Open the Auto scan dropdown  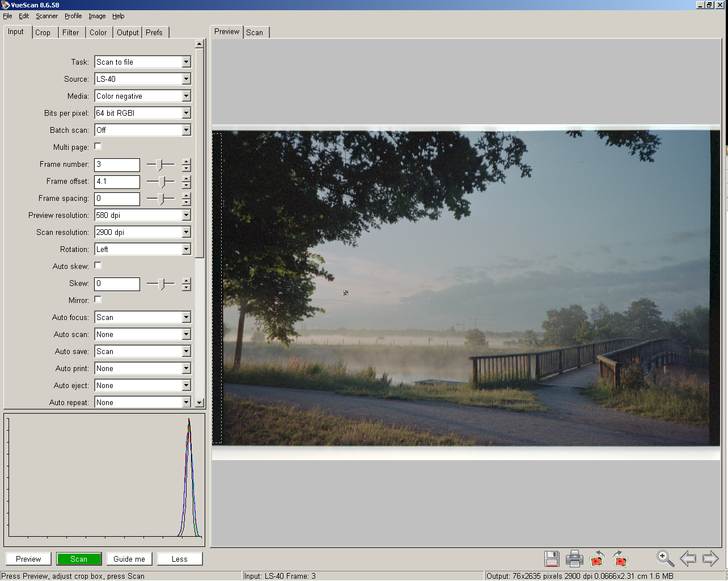click(x=142, y=334)
